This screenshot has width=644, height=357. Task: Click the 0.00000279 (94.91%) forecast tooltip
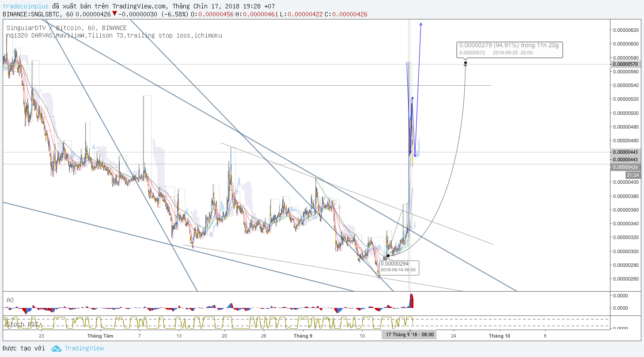pyautogui.click(x=511, y=49)
